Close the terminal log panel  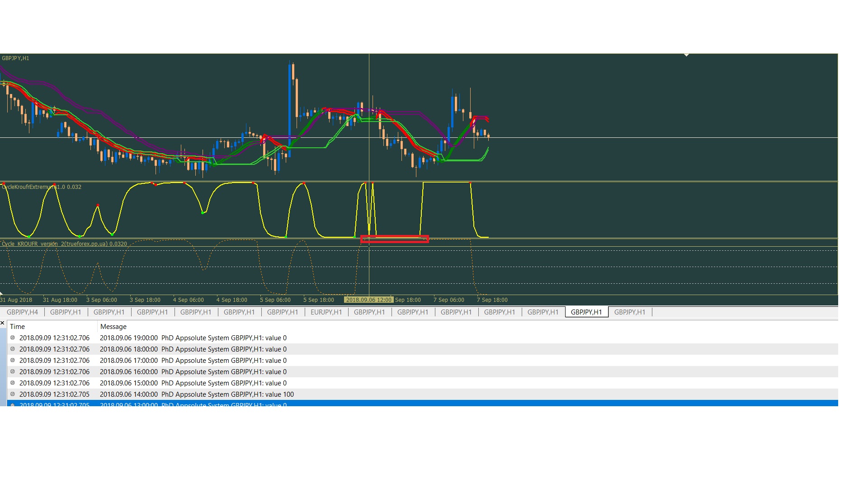(2, 323)
